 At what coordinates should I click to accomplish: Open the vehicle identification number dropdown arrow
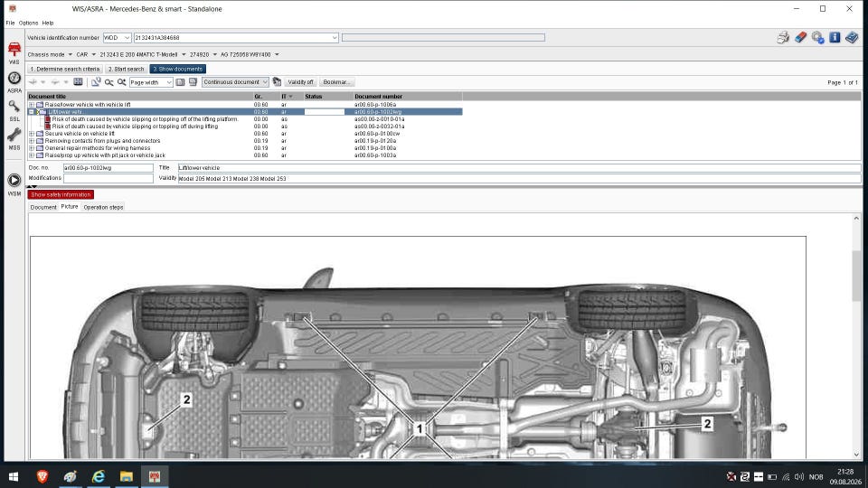335,38
